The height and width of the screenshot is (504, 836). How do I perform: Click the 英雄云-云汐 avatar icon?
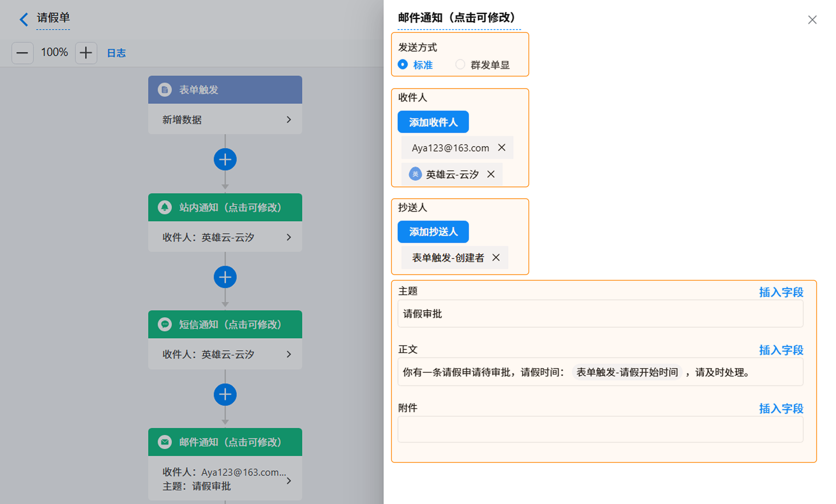coord(415,174)
